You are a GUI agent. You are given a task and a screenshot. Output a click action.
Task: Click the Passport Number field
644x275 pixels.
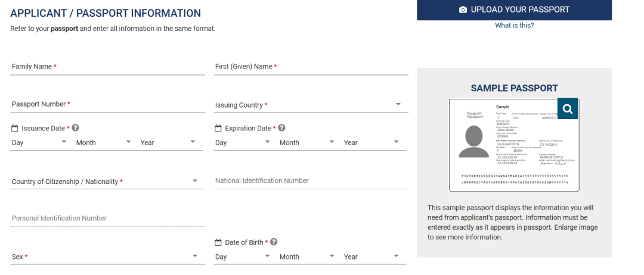pyautogui.click(x=107, y=104)
